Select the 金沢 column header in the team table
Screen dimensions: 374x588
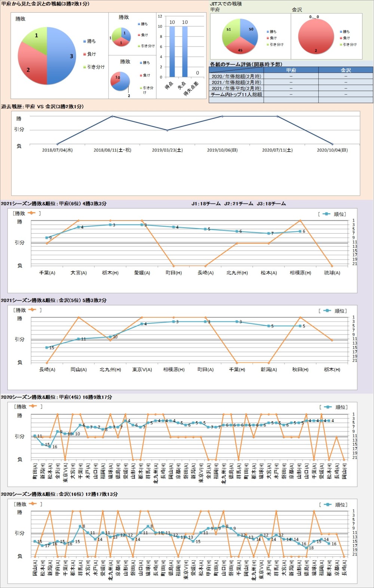346,70
